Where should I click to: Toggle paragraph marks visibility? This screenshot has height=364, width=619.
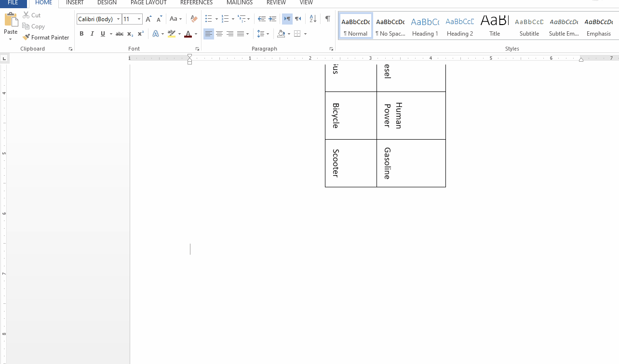tap(328, 19)
